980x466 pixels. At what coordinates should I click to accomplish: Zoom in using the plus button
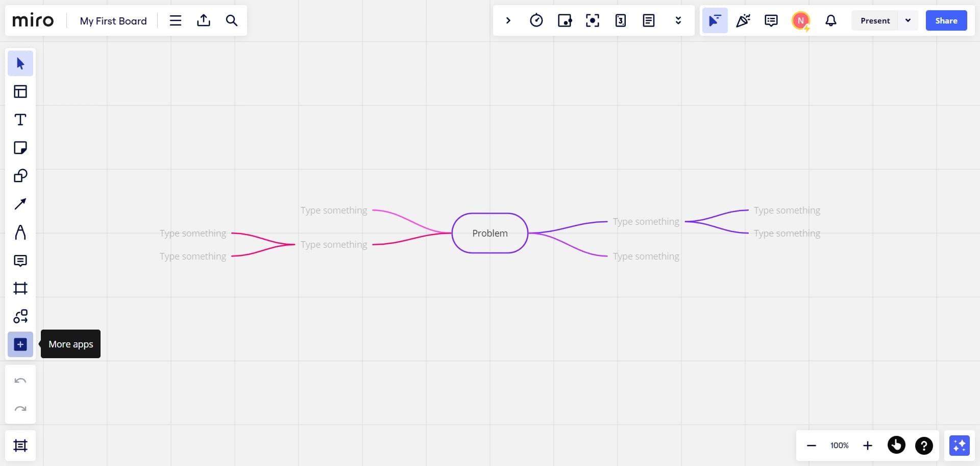point(867,446)
